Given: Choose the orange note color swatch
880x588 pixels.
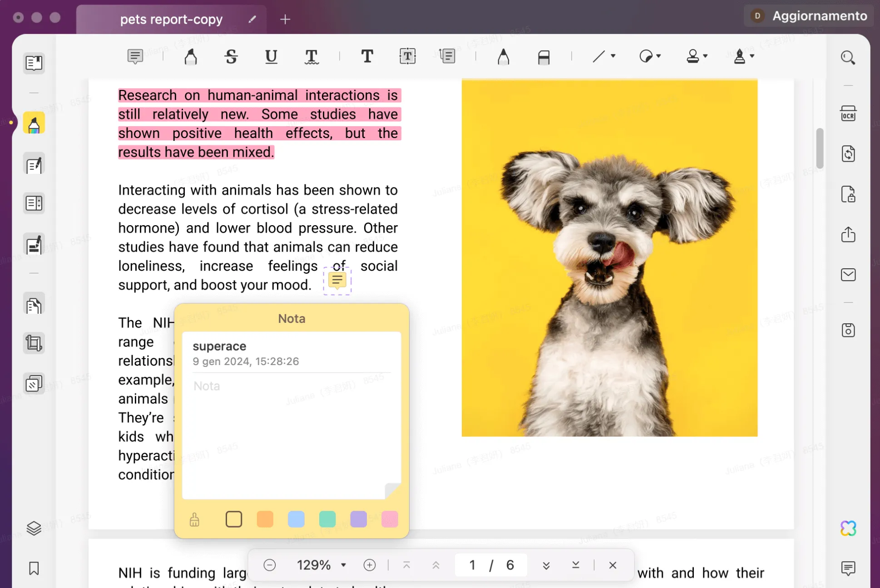Looking at the screenshot, I should point(265,519).
